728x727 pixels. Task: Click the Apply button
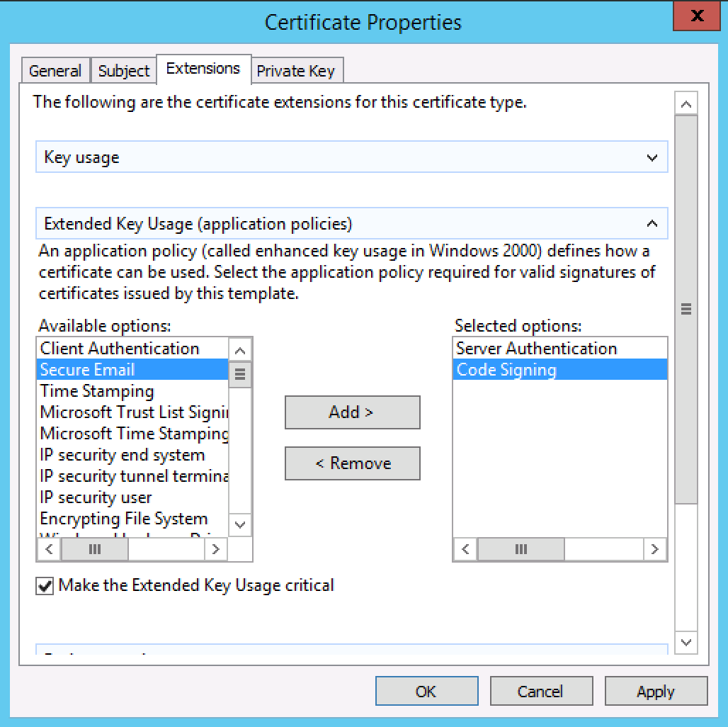click(655, 692)
